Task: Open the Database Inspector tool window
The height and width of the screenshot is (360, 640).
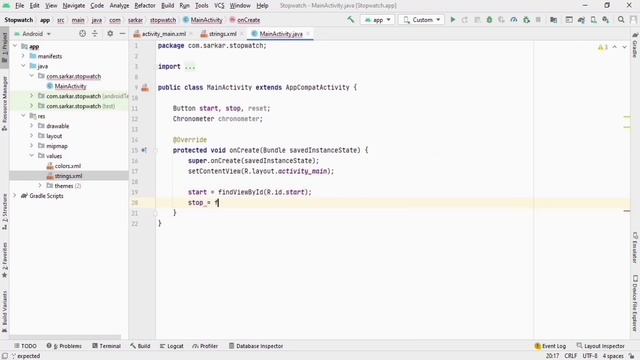Action: (256, 346)
